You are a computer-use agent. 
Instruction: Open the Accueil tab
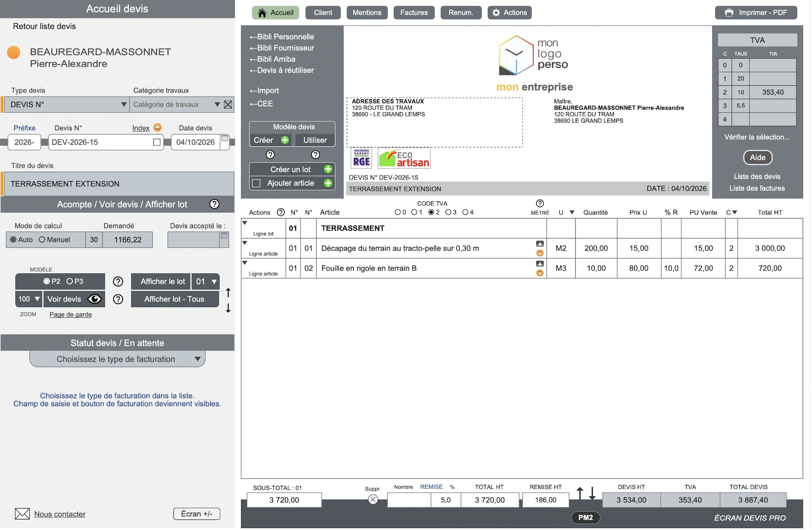click(x=276, y=13)
